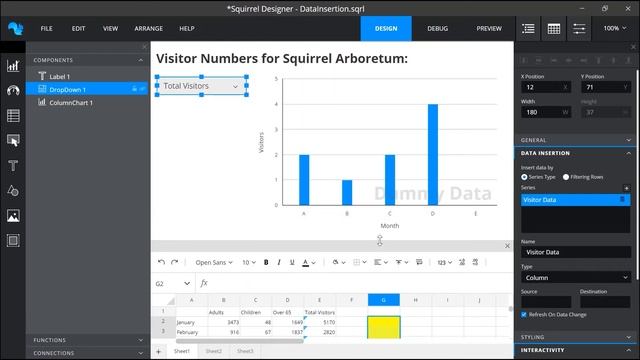Open the table components category
Viewport: 640px width, 360px height.
(13, 116)
